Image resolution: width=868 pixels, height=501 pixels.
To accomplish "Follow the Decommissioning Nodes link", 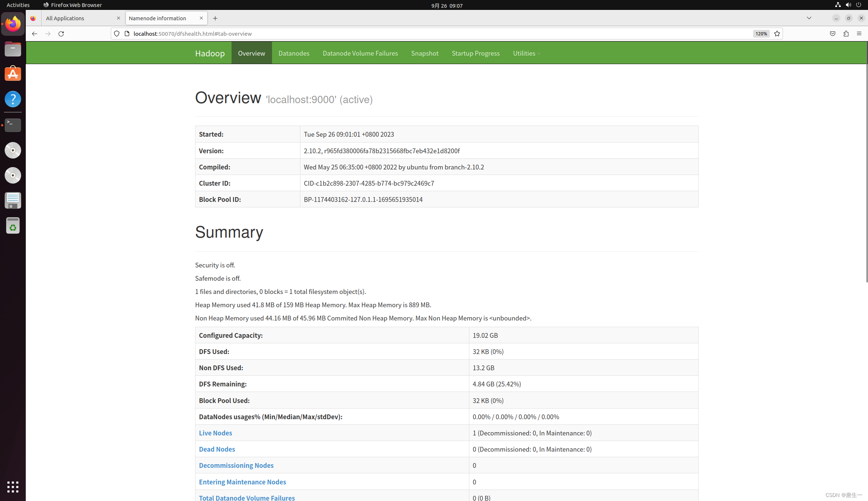I will 236,465.
